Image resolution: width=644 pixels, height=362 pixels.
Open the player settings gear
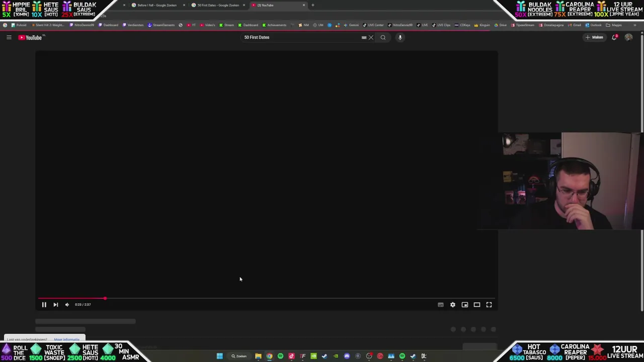pyautogui.click(x=452, y=304)
